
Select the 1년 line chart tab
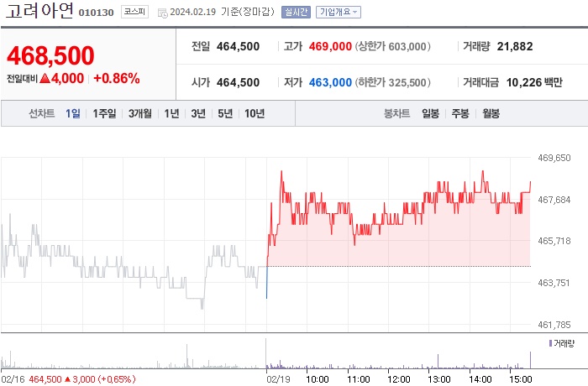point(171,113)
